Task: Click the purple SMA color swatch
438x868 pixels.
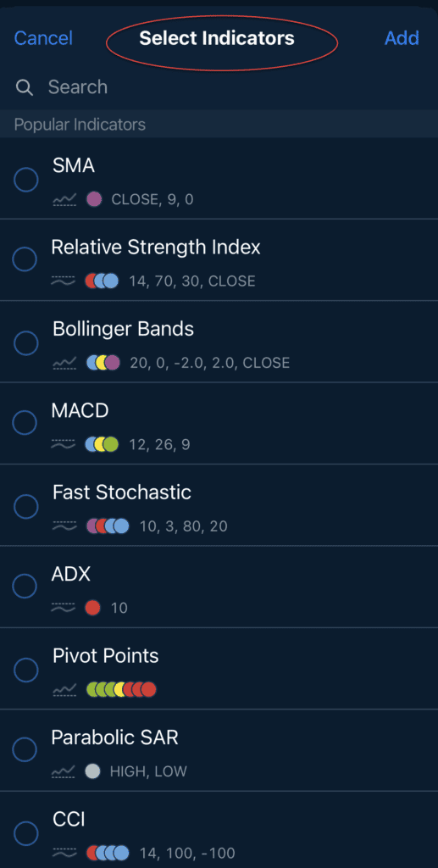Action: [x=94, y=199]
